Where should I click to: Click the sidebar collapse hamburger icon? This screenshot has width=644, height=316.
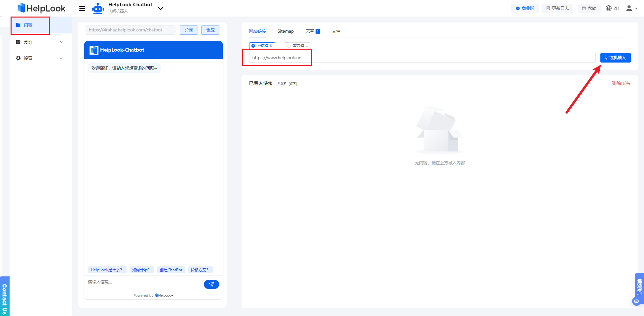[x=82, y=8]
